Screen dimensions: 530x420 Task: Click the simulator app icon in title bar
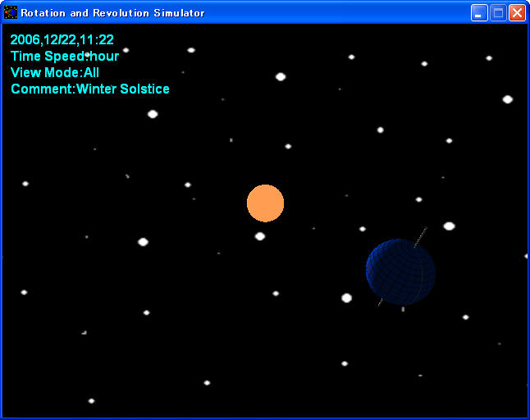[11, 12]
